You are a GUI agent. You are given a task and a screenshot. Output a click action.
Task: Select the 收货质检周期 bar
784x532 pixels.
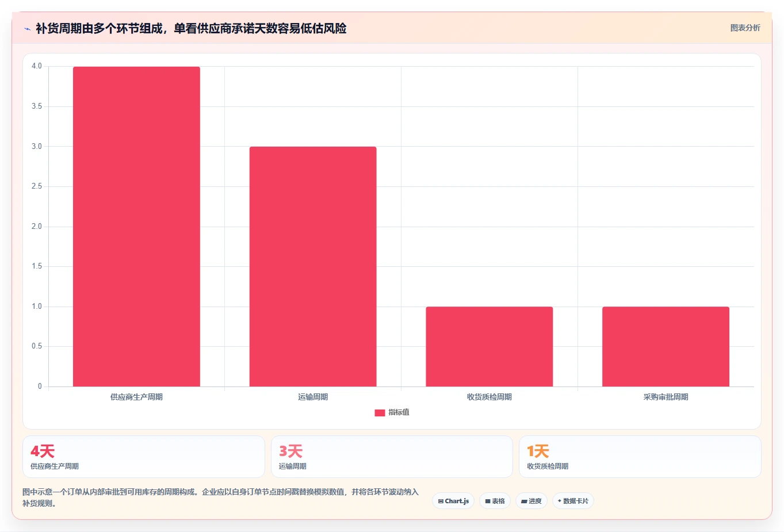pyautogui.click(x=489, y=346)
